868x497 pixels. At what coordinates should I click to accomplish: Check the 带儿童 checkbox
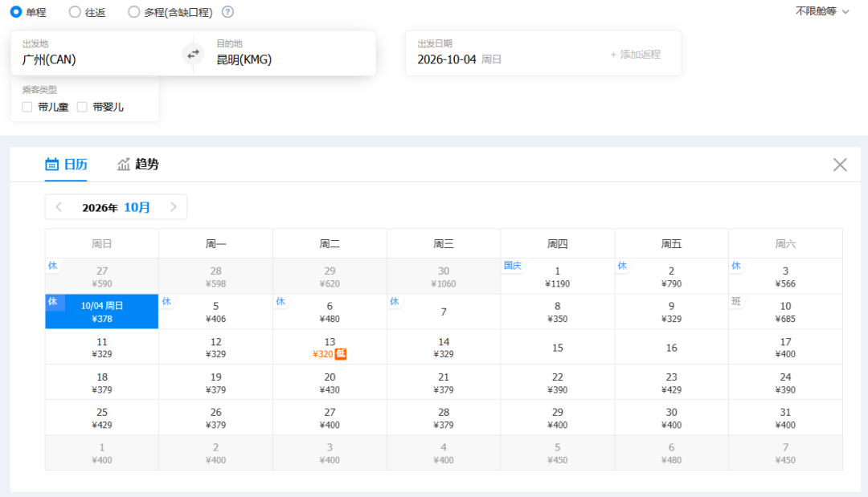tap(27, 107)
